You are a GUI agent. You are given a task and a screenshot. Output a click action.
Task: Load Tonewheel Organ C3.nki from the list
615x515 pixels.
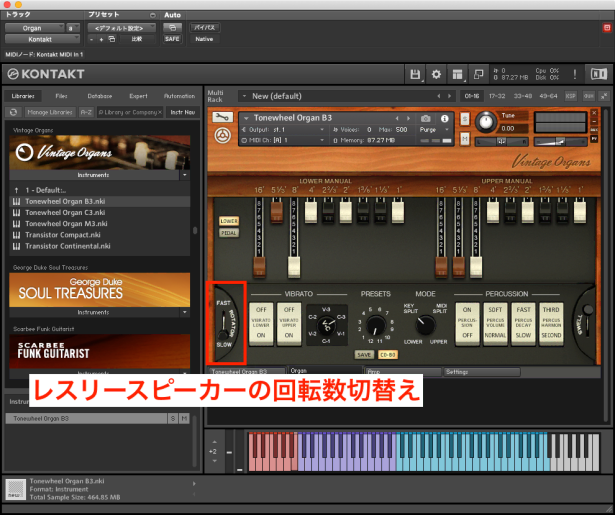point(65,213)
